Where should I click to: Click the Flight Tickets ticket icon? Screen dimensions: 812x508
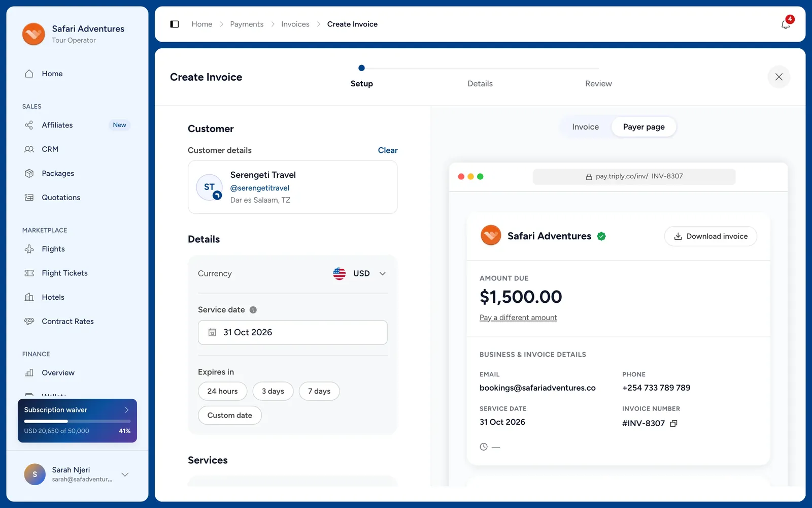click(x=29, y=273)
